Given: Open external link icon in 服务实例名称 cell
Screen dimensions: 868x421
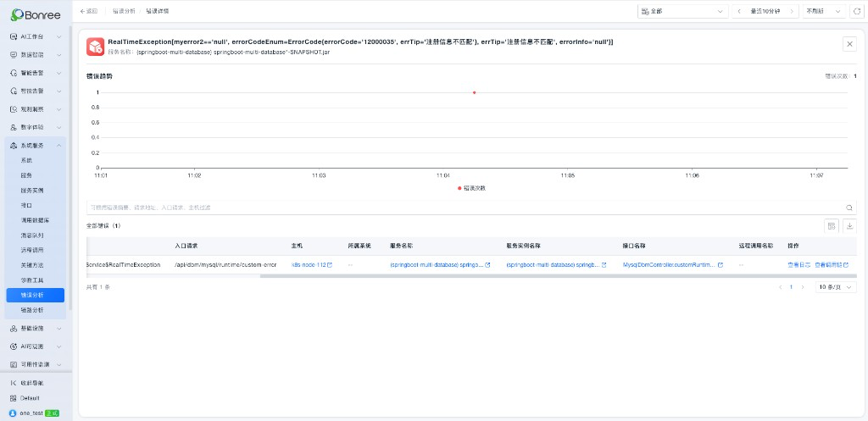Looking at the screenshot, I should coord(604,265).
